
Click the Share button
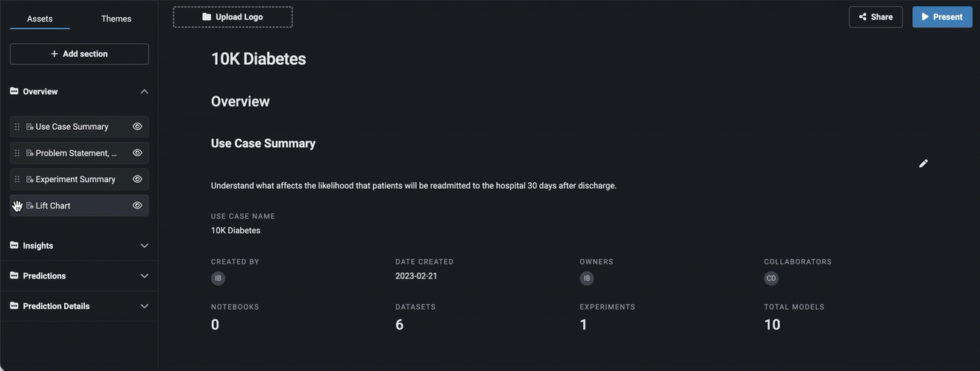tap(876, 17)
